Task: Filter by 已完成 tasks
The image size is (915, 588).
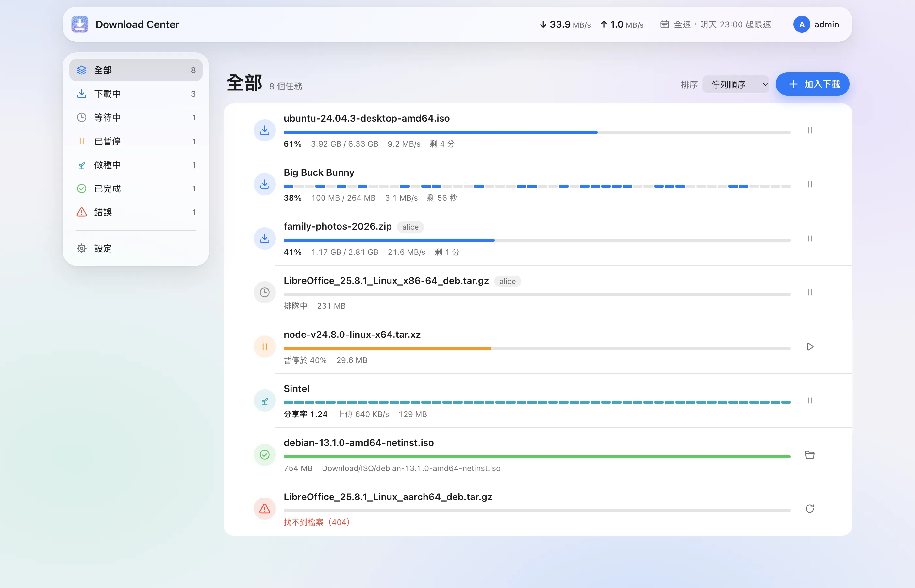Action: click(x=136, y=188)
